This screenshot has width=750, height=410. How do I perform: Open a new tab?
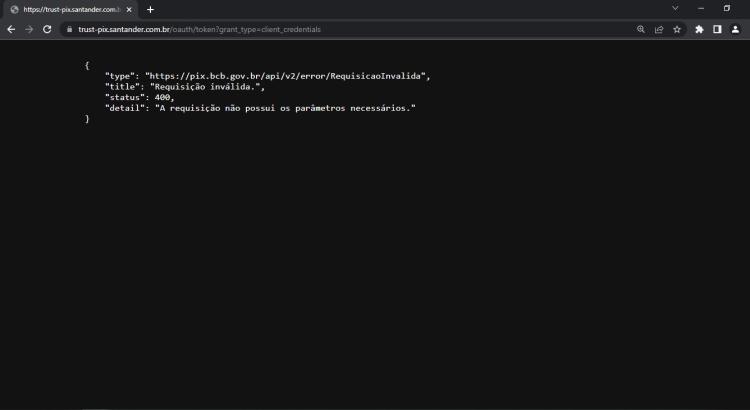(150, 10)
